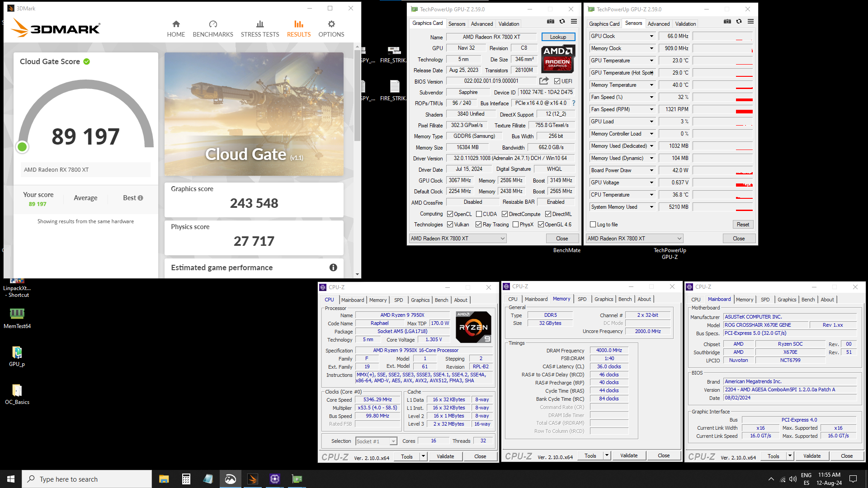Click GPU Voltage sensor graph

tap(722, 183)
